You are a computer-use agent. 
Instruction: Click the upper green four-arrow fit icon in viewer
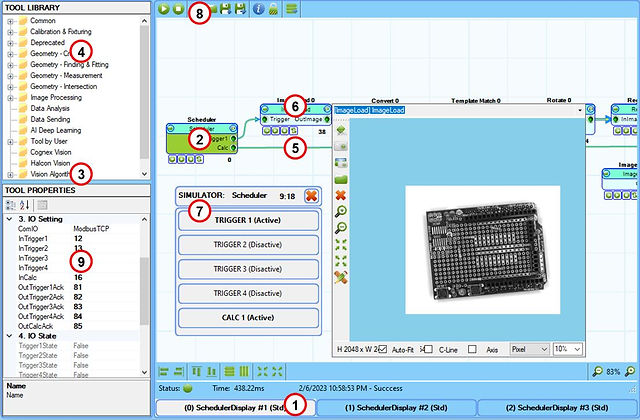point(341,244)
